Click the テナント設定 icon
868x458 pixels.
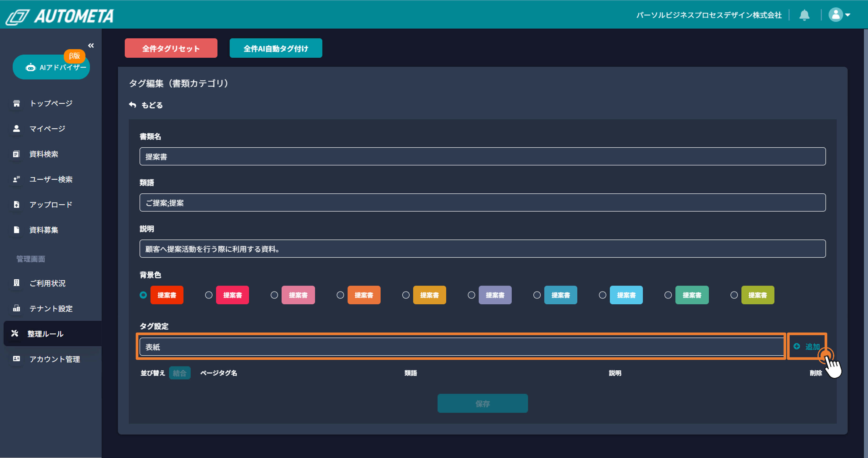(16, 308)
